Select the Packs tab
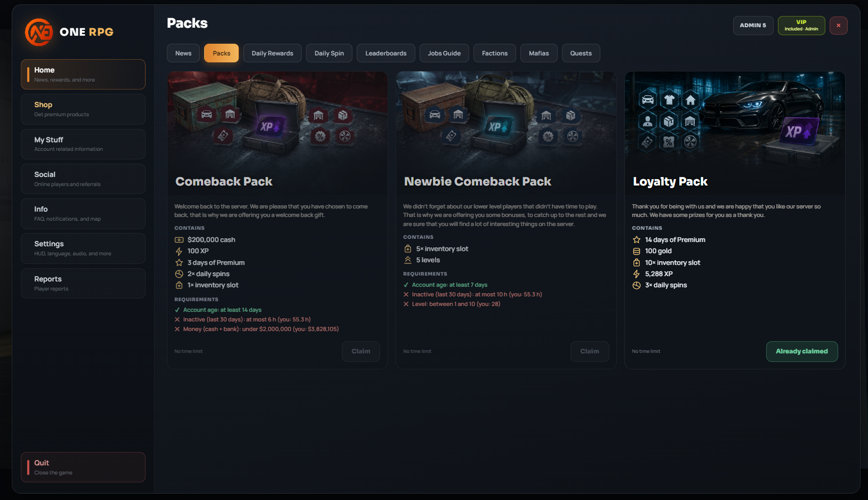Viewport: 868px width, 500px height. click(x=221, y=53)
